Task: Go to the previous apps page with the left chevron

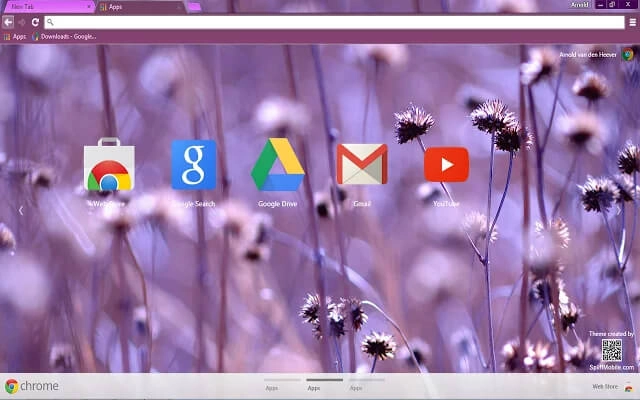Action: pyautogui.click(x=21, y=211)
